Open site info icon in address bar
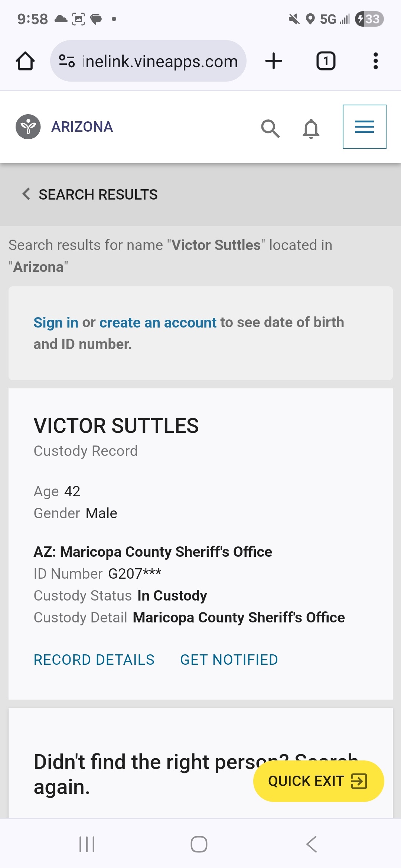 [x=67, y=61]
